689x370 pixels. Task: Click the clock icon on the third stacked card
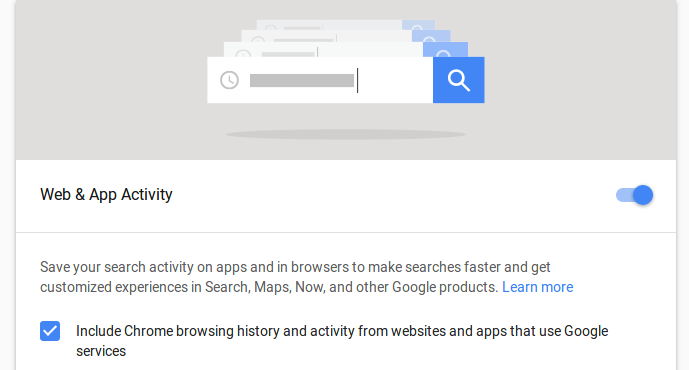point(258,40)
